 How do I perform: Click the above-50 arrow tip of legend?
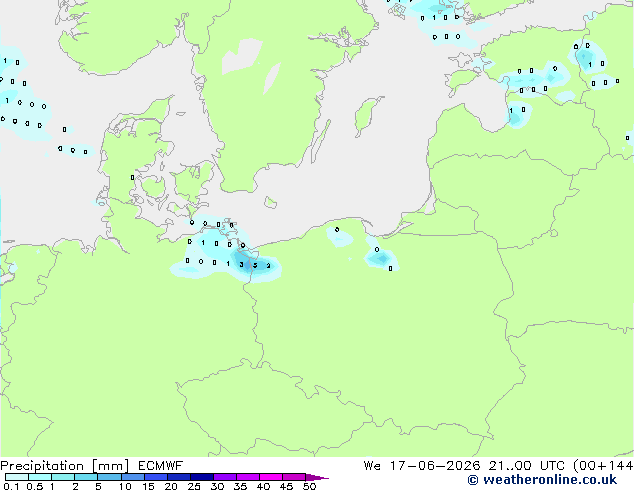click(317, 477)
